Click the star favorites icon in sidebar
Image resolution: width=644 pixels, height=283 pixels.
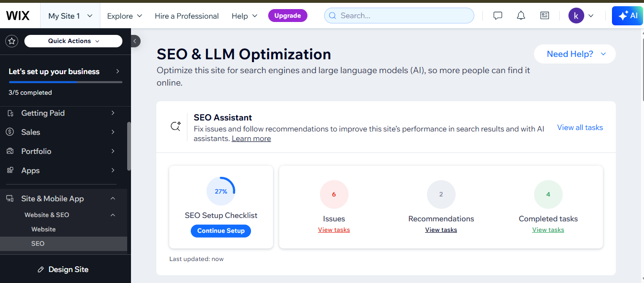12,41
